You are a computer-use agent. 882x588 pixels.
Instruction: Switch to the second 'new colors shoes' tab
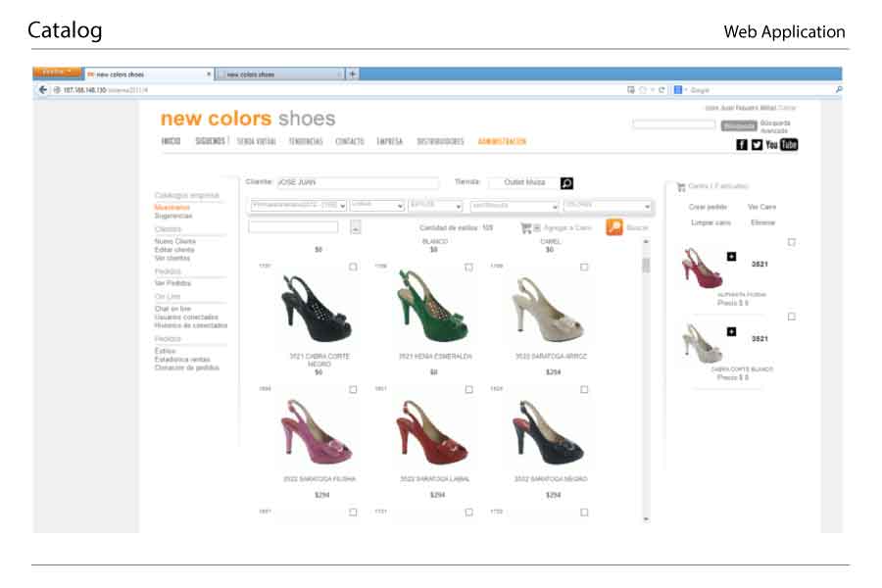tap(279, 74)
